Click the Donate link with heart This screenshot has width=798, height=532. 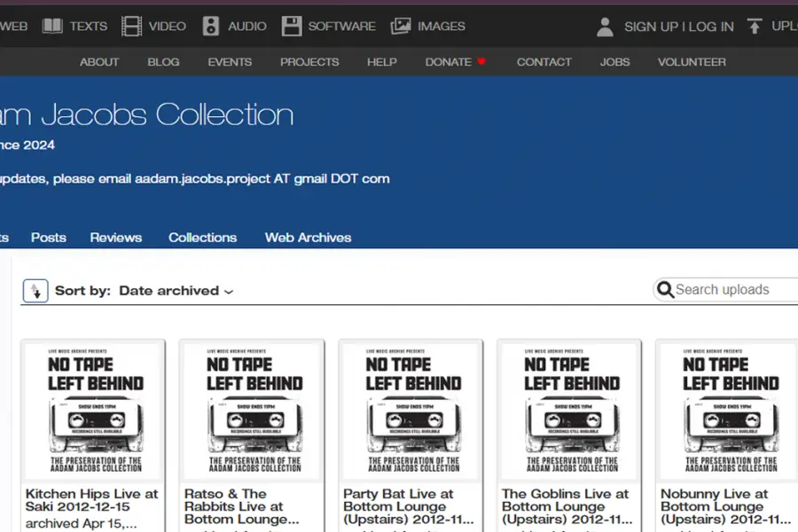[x=456, y=62]
